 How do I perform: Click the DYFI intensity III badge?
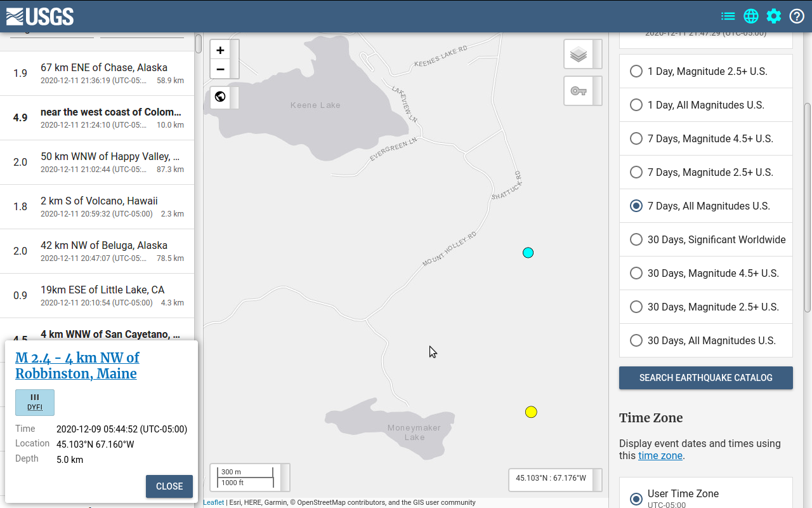pyautogui.click(x=35, y=403)
